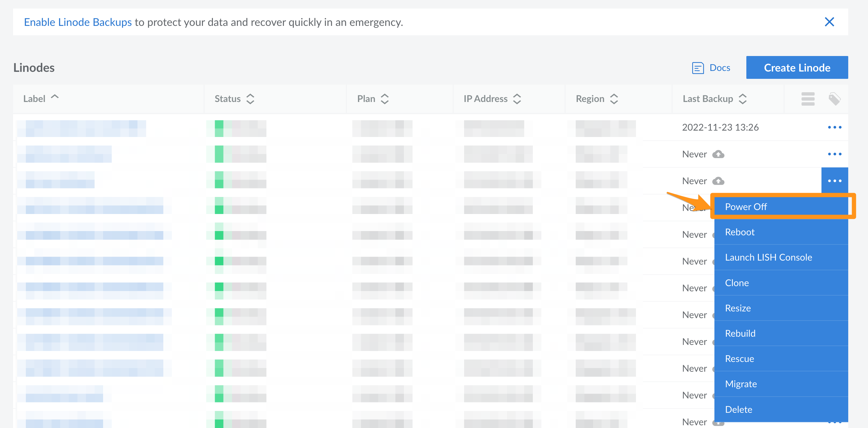Switch to list summary view icon

808,99
